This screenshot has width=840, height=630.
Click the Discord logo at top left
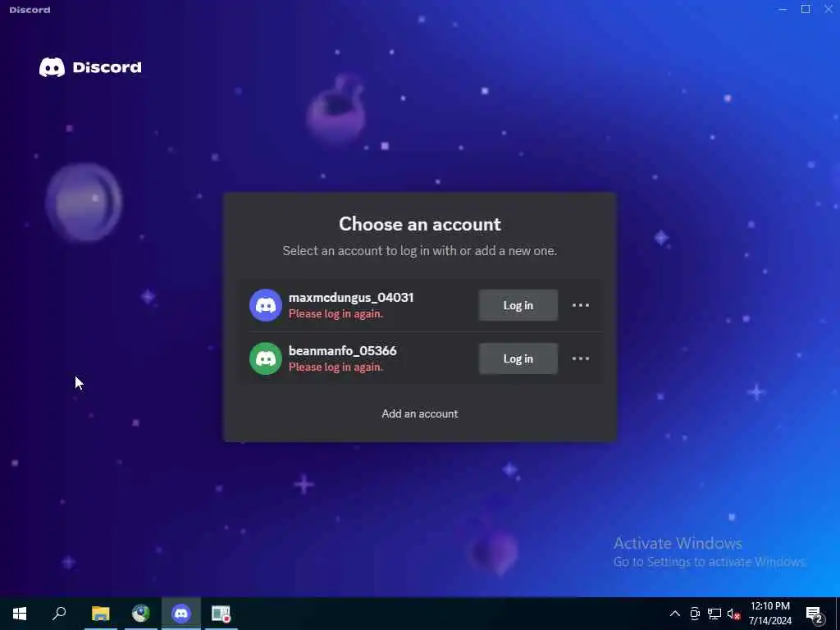pyautogui.click(x=90, y=67)
